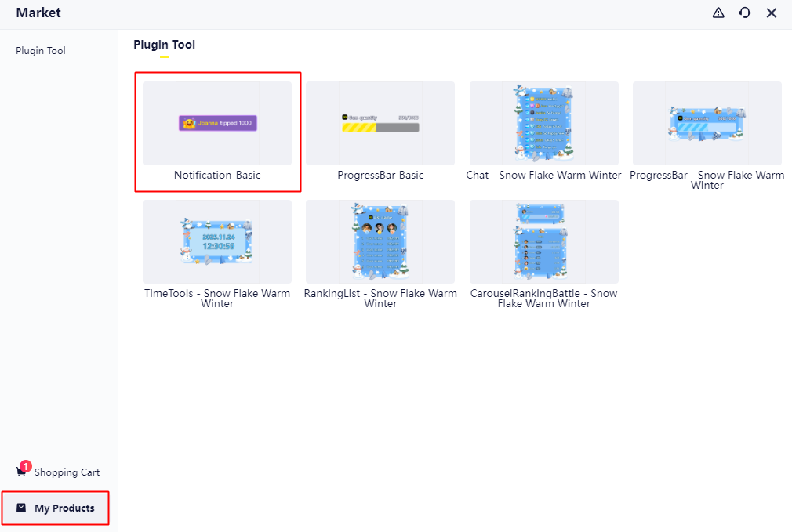Click the Plugin Tool heading tab
Screen dimensions: 792x532
coord(164,45)
